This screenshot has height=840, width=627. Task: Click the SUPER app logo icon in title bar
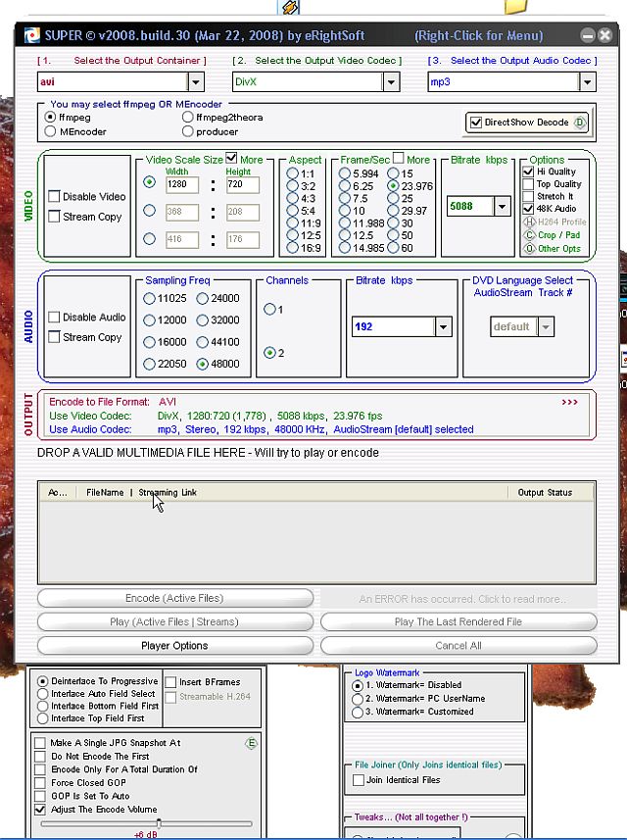pos(32,36)
